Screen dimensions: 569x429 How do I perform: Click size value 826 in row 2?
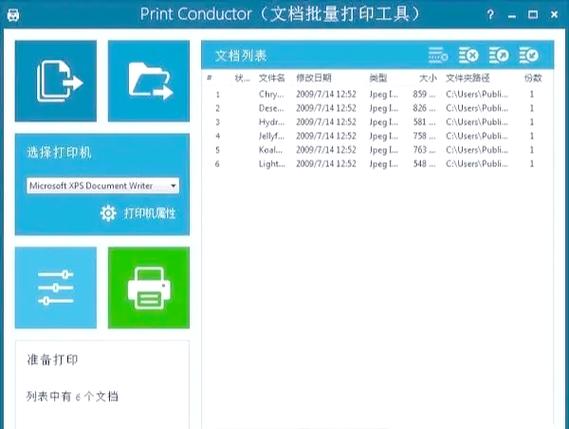[424, 108]
